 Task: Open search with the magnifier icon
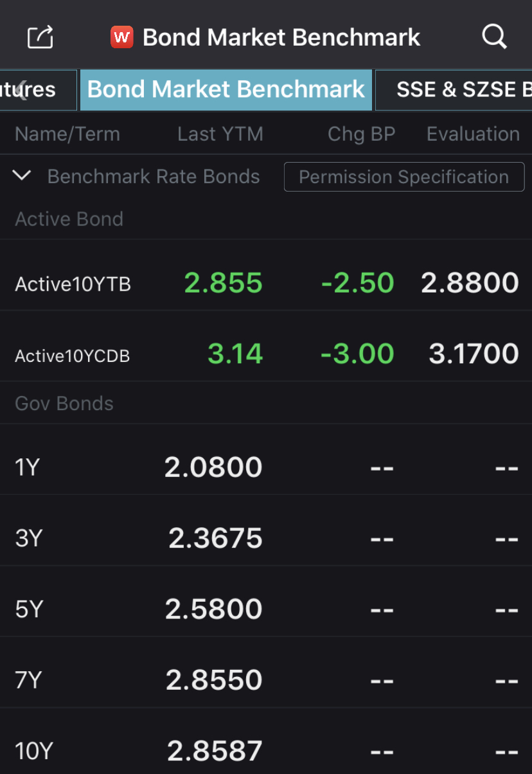494,37
